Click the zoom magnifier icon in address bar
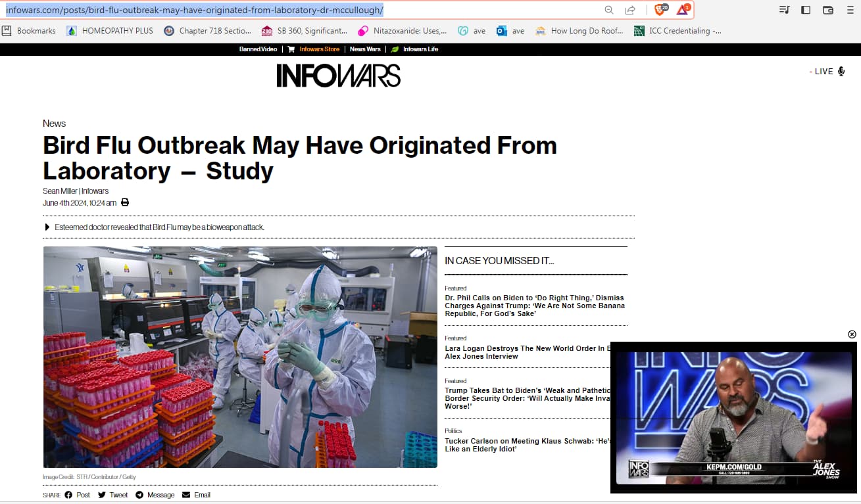861x504 pixels. [609, 10]
